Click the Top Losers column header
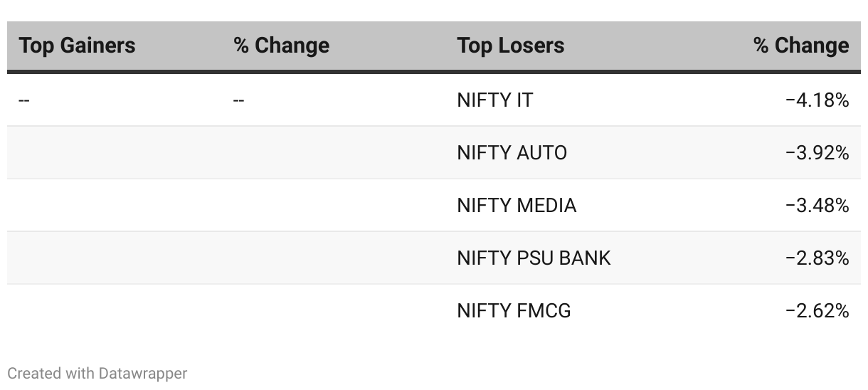The image size is (868, 390). coord(510,46)
